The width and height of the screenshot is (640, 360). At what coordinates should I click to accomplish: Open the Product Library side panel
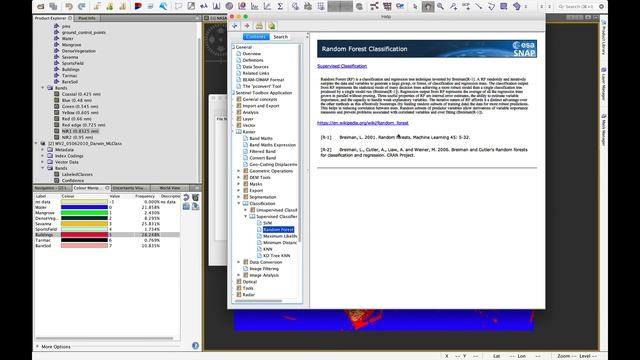tap(603, 38)
